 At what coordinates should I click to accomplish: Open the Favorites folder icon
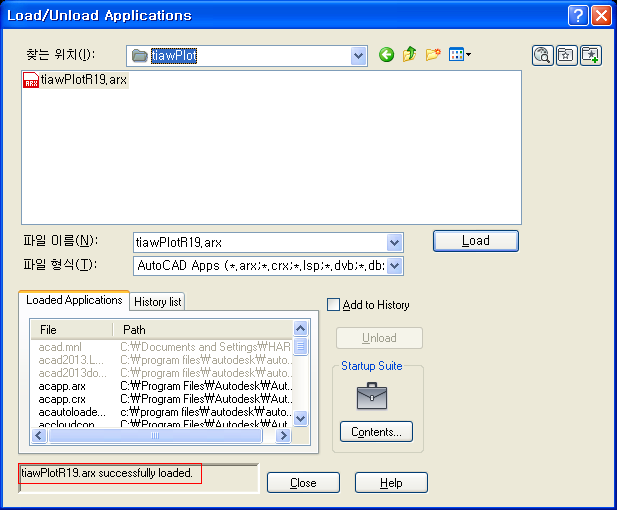coord(566,55)
